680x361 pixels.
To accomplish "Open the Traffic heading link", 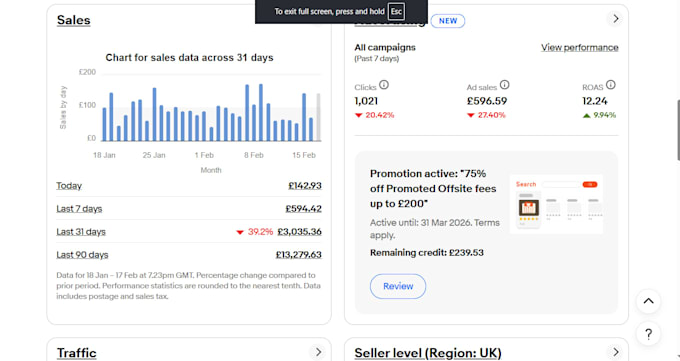I will tap(77, 353).
